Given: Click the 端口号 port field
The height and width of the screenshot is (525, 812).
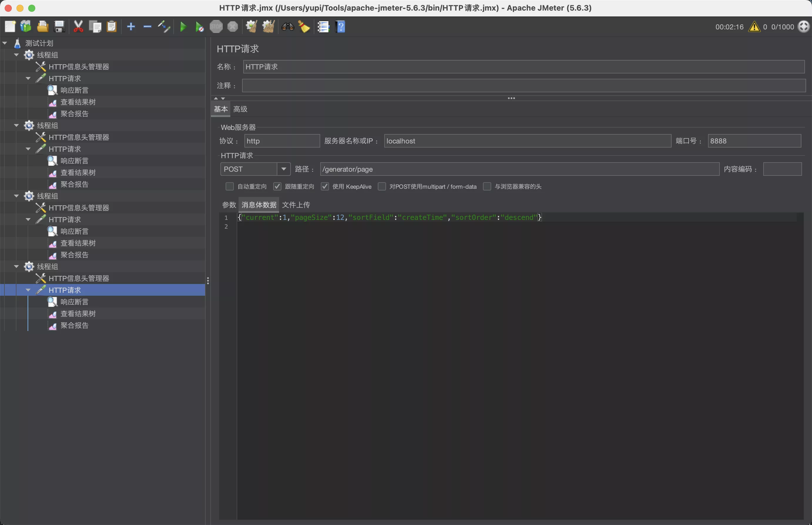Looking at the screenshot, I should [754, 141].
